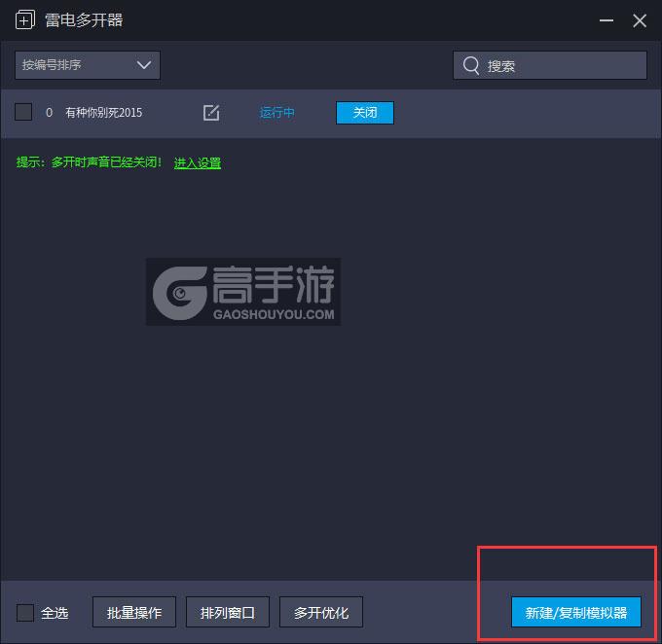Tick the checkbox for emulator 0
The image size is (662, 644).
tap(23, 112)
